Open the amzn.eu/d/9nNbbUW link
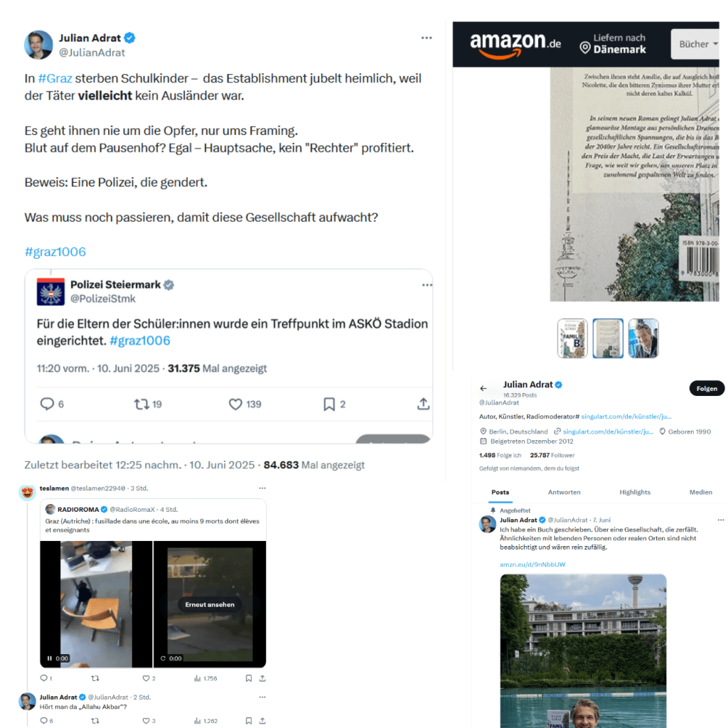This screenshot has width=728, height=728. (x=532, y=564)
